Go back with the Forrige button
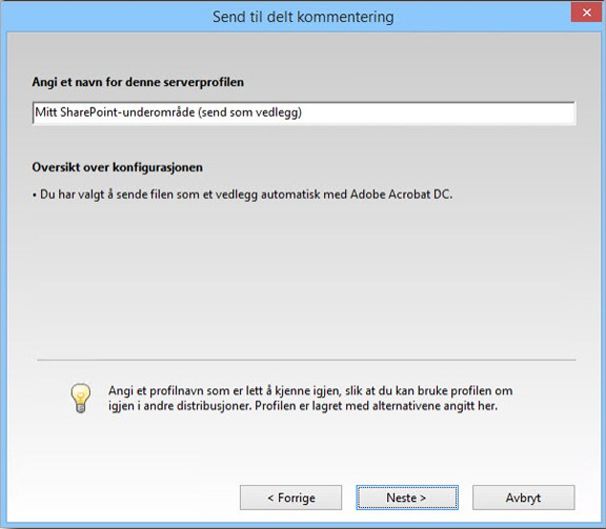The image size is (606, 529). tap(290, 497)
